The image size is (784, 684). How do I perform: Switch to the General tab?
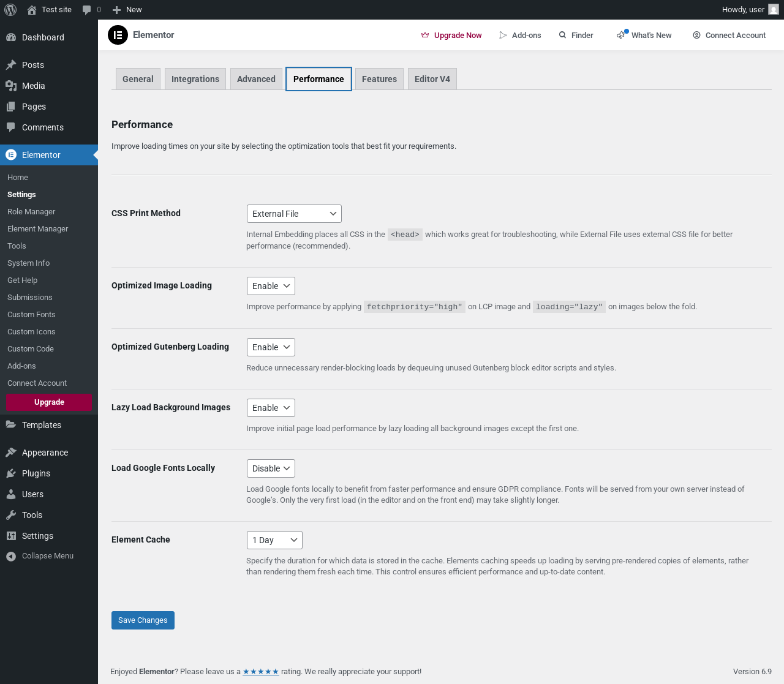(138, 79)
